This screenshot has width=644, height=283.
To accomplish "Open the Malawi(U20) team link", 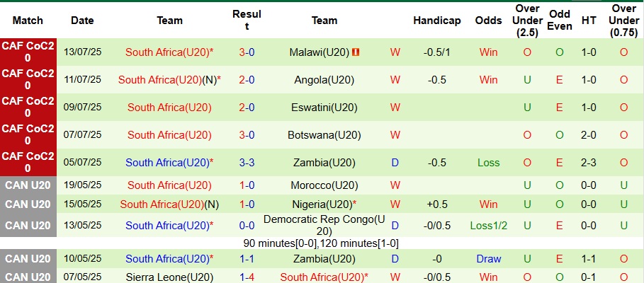I will [320, 52].
